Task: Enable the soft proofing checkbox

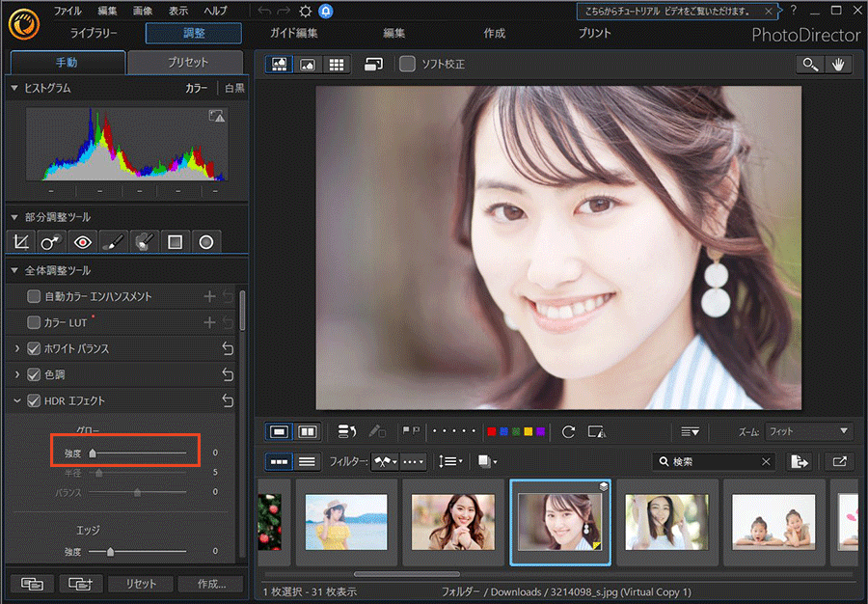Action: pos(407,64)
